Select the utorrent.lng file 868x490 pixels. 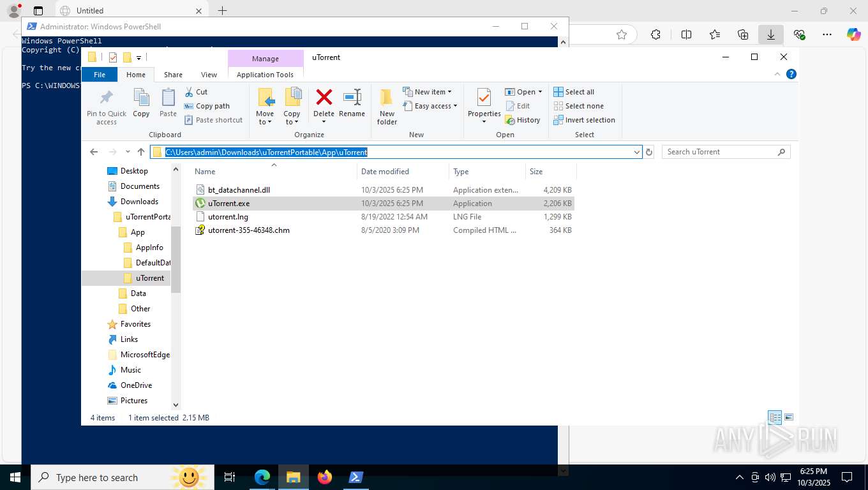383,217
